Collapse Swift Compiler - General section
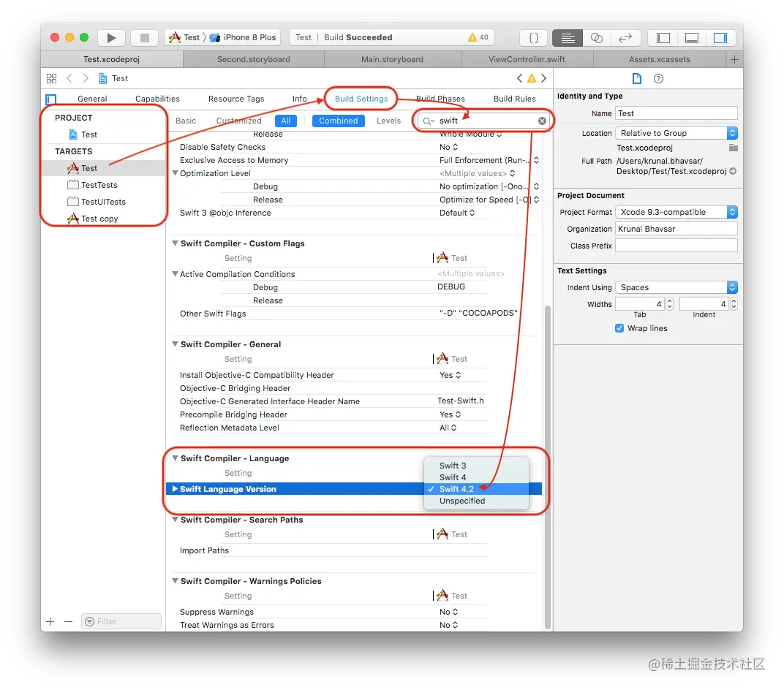 (175, 344)
